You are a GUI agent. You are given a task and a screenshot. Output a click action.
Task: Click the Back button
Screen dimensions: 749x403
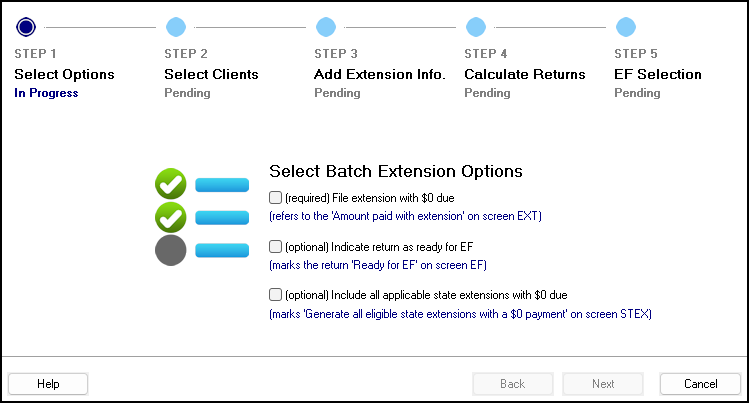(x=513, y=384)
